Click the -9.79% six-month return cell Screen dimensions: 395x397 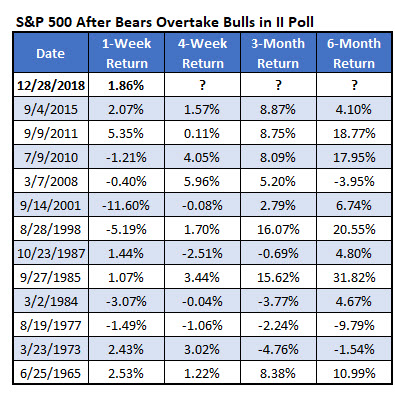[x=354, y=325]
